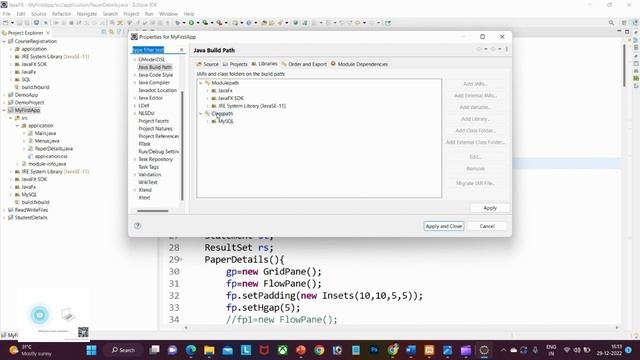Click the Remove button
This screenshot has width=640, height=360.
[x=476, y=169]
